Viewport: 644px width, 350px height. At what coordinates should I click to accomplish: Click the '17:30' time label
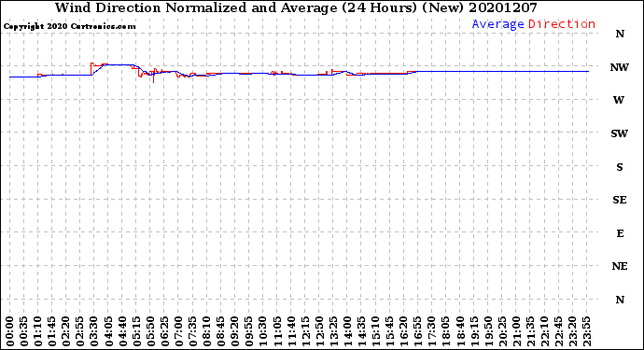(431, 331)
